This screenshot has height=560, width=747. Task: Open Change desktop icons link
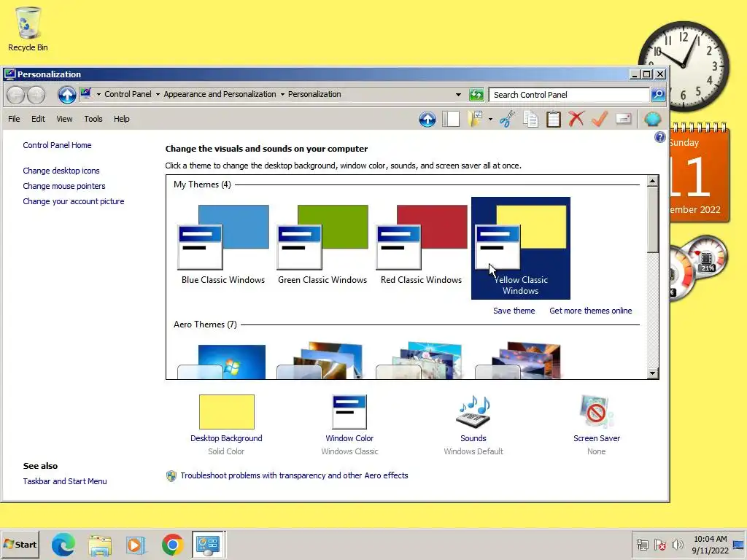click(x=61, y=171)
